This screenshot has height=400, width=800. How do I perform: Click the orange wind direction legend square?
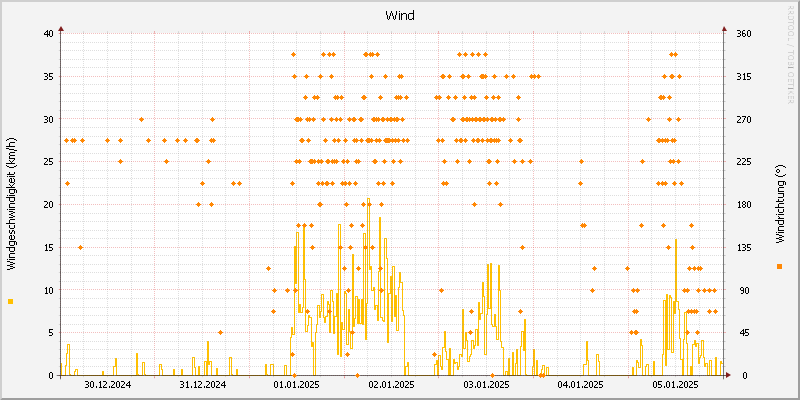[779, 266]
